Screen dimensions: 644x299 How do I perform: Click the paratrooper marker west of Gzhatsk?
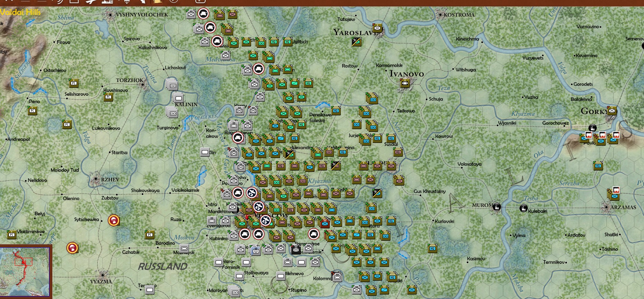[72, 248]
